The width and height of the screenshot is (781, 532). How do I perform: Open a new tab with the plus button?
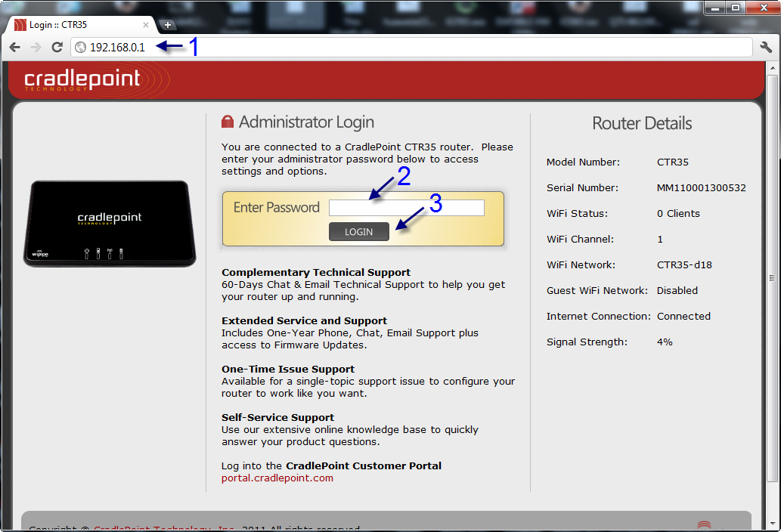(168, 25)
